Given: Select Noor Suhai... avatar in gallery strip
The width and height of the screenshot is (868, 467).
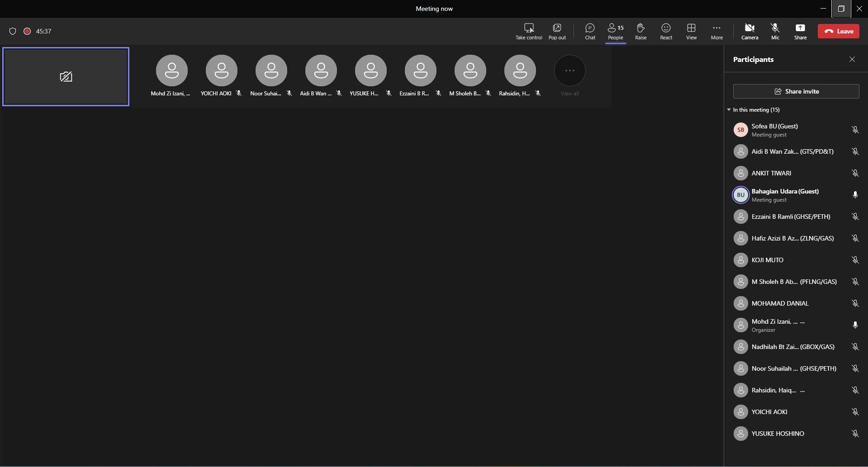Looking at the screenshot, I should tap(271, 71).
